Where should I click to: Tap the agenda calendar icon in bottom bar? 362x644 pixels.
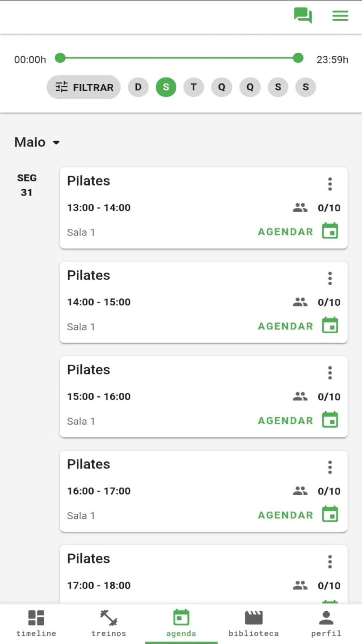pyautogui.click(x=181, y=617)
